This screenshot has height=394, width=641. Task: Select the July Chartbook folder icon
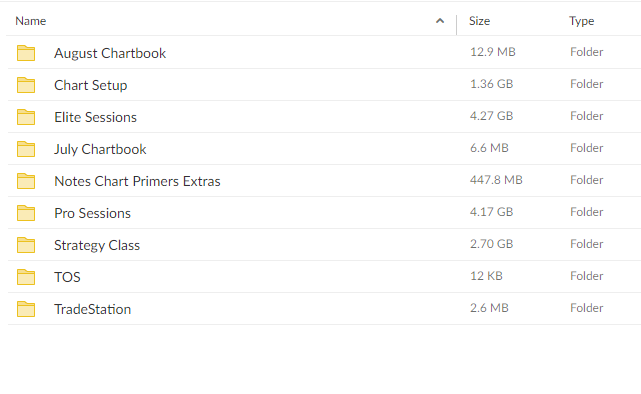tap(26, 149)
